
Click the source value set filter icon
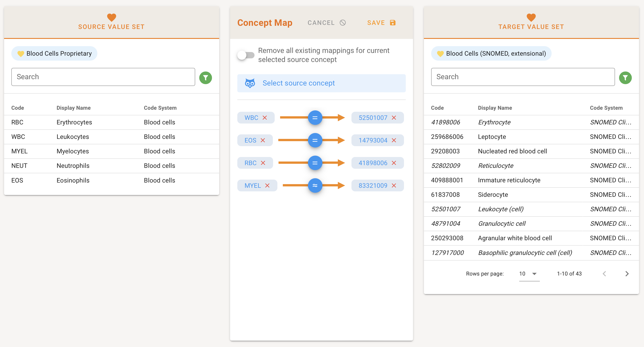click(206, 78)
